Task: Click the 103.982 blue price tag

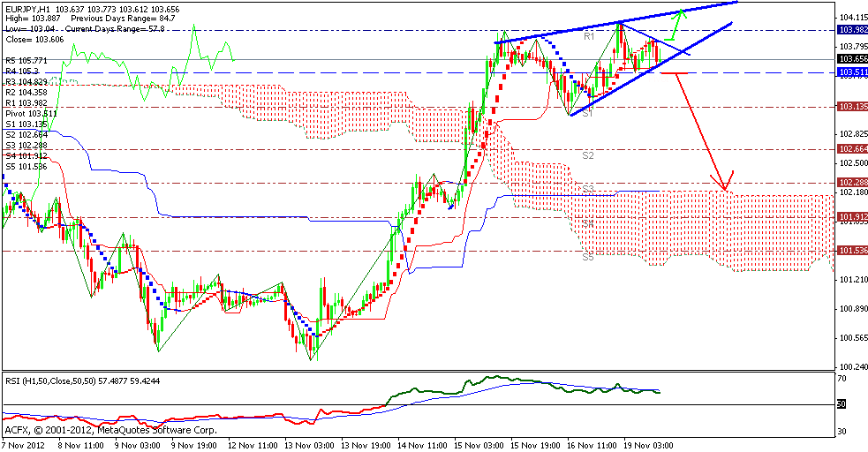Action: click(850, 29)
